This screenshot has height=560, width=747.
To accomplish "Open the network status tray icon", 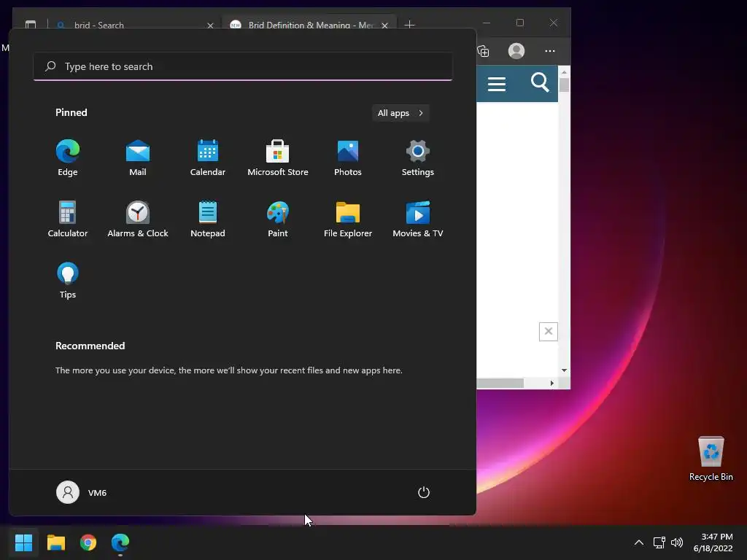I will tap(659, 542).
